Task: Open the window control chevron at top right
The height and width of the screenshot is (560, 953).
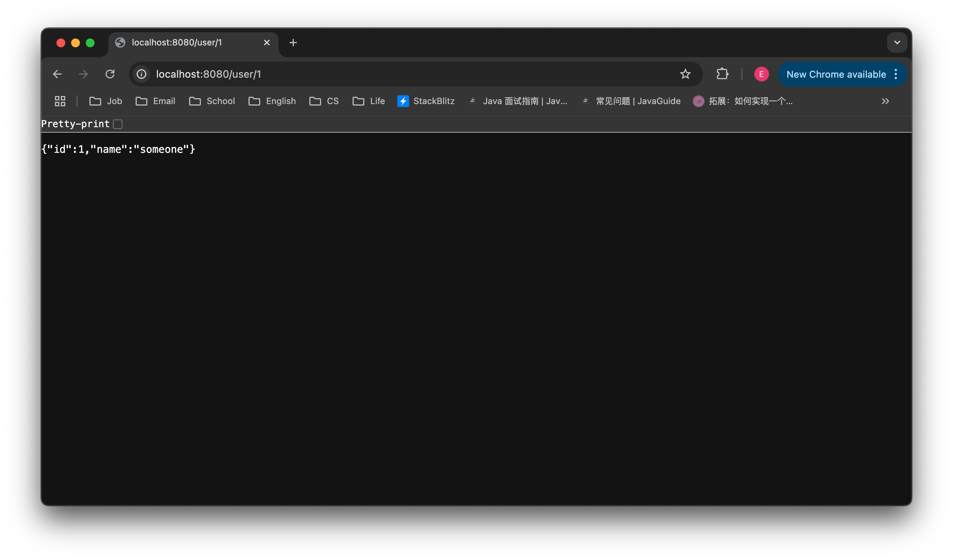Action: tap(897, 43)
